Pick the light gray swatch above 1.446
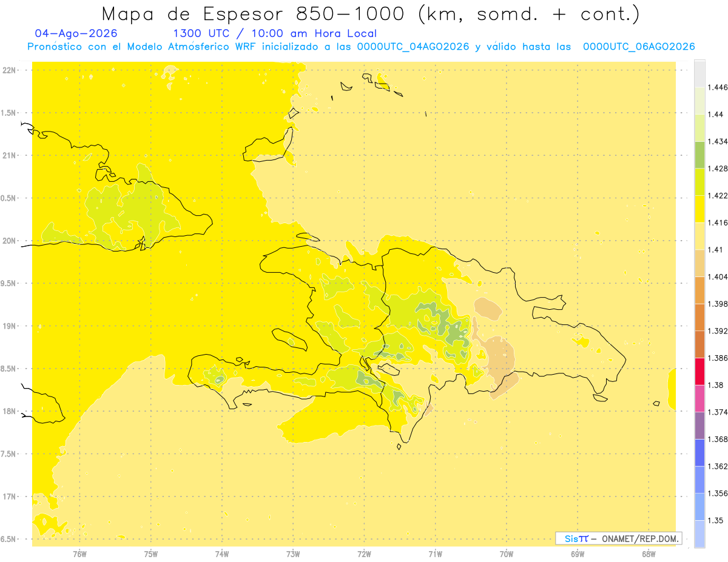Viewport: 728px width, 562px height. pyautogui.click(x=699, y=73)
